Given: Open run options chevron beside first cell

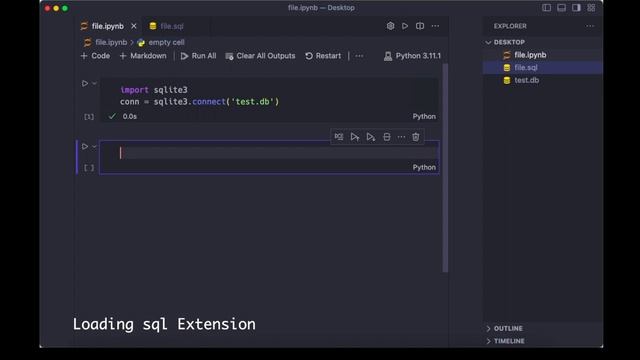Looking at the screenshot, I should coord(94,83).
